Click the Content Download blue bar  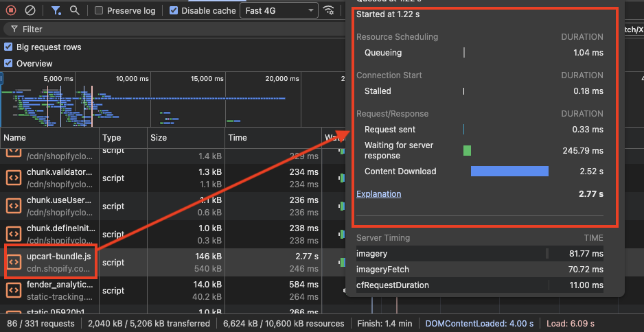(509, 171)
